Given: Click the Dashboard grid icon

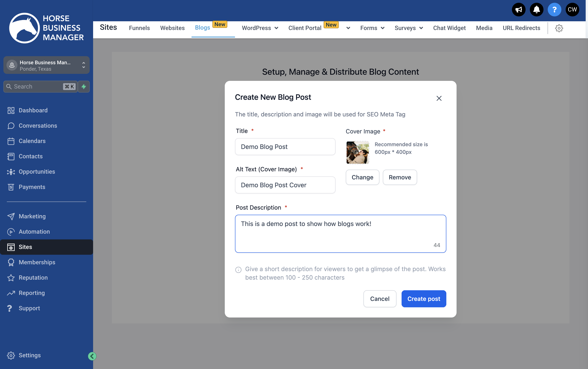Looking at the screenshot, I should (x=11, y=110).
